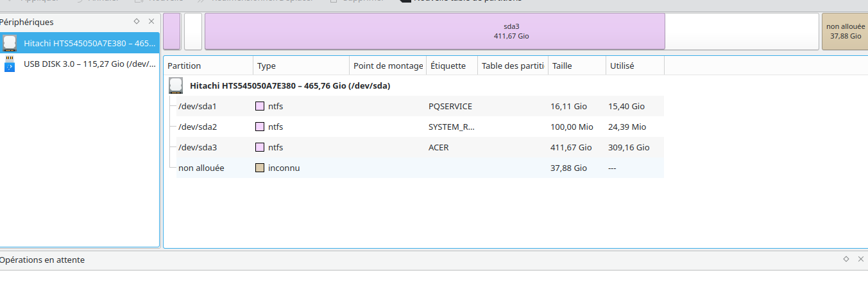Viewport: 868px width, 302px height.
Task: Click the ntfs color swatch for /dev/sda1
Action: pos(260,106)
